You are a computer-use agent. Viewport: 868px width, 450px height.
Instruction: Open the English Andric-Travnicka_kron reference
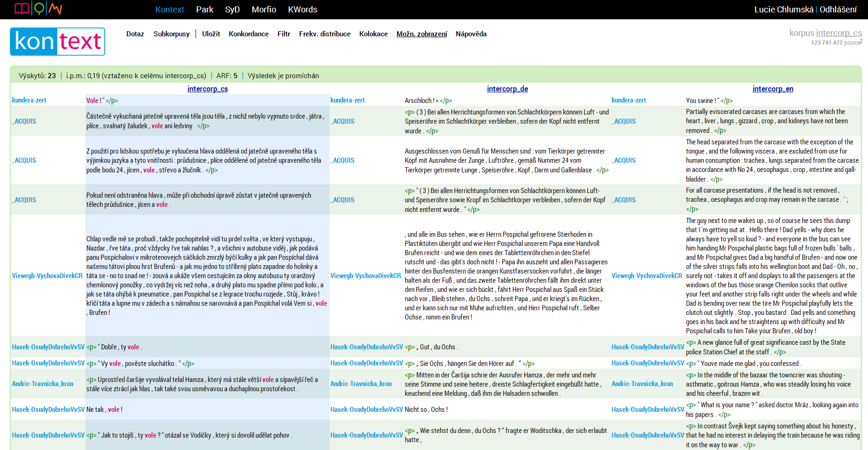click(642, 384)
